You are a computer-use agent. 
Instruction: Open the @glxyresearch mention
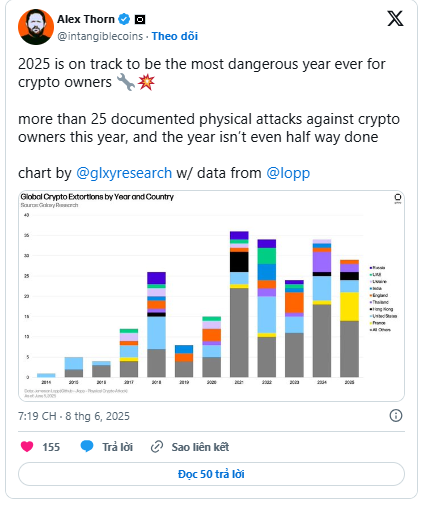click(x=124, y=173)
